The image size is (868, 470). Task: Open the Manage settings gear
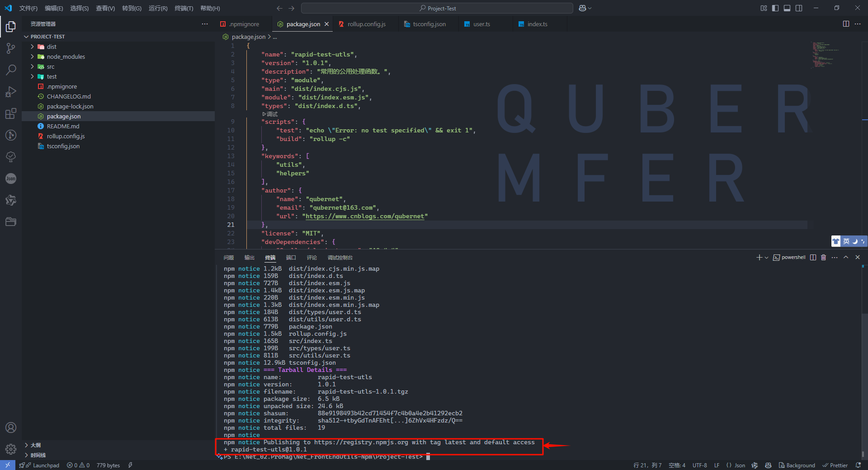click(x=11, y=449)
